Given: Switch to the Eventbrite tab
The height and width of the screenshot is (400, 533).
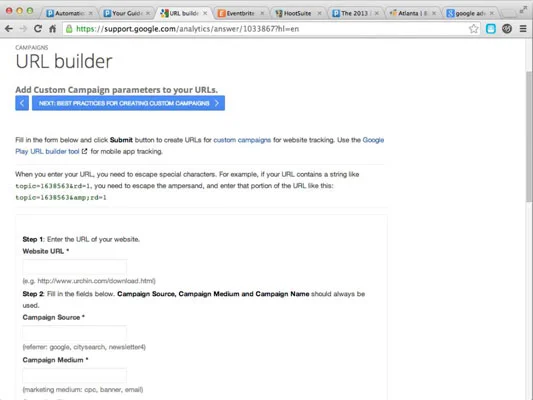Looking at the screenshot, I should click(240, 13).
